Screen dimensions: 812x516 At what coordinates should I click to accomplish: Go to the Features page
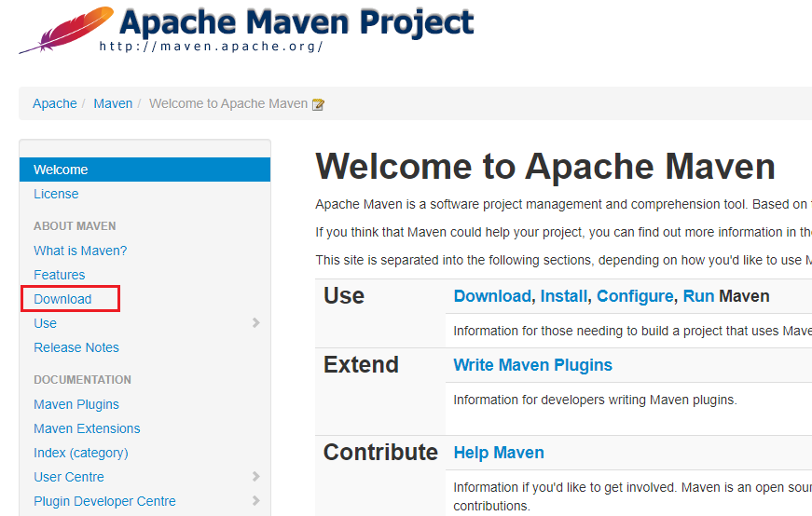pyautogui.click(x=59, y=275)
